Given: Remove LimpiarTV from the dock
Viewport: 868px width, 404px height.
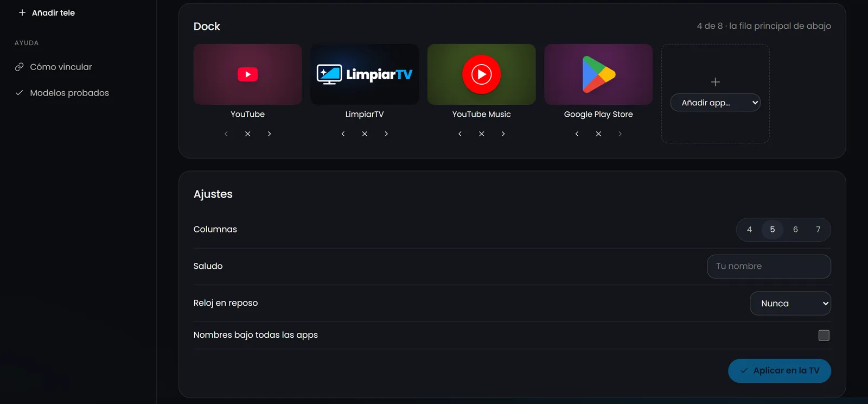Looking at the screenshot, I should point(365,134).
